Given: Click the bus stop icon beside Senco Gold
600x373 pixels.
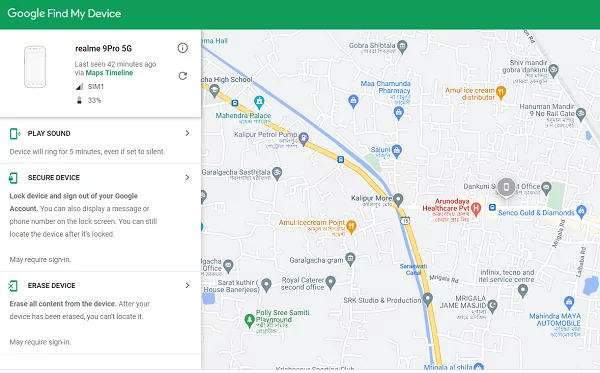Looking at the screenshot, I should coord(492,207).
